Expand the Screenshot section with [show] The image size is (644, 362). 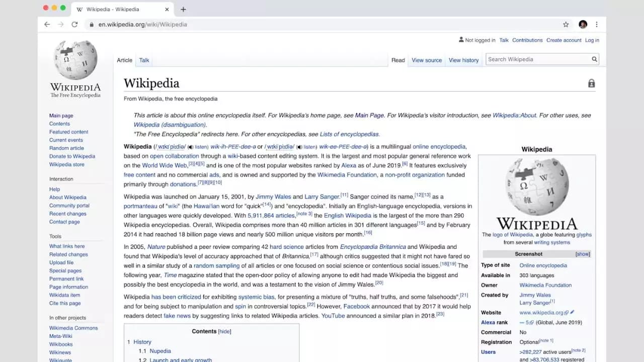coord(583,254)
